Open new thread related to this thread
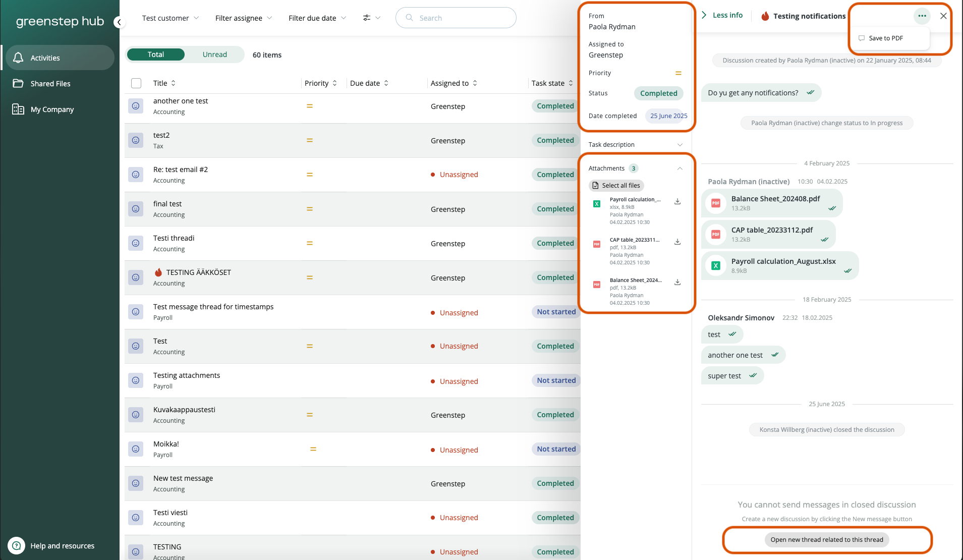Image resolution: width=963 pixels, height=560 pixels. [x=827, y=540]
